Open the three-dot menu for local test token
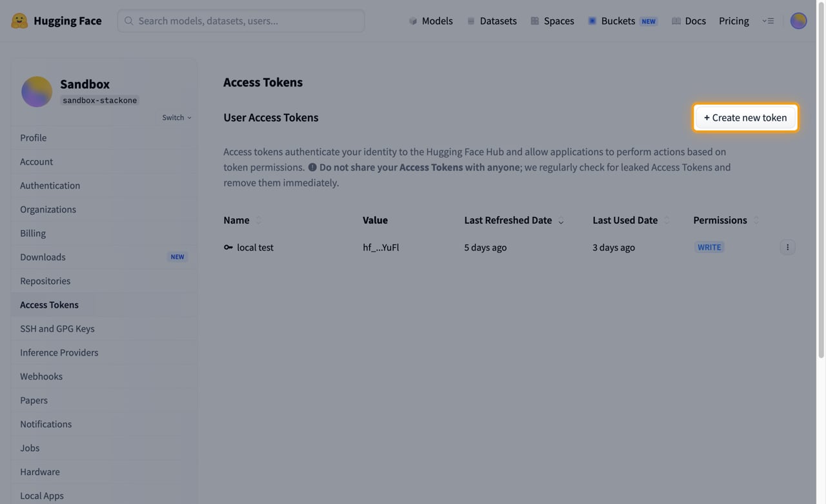 click(787, 247)
